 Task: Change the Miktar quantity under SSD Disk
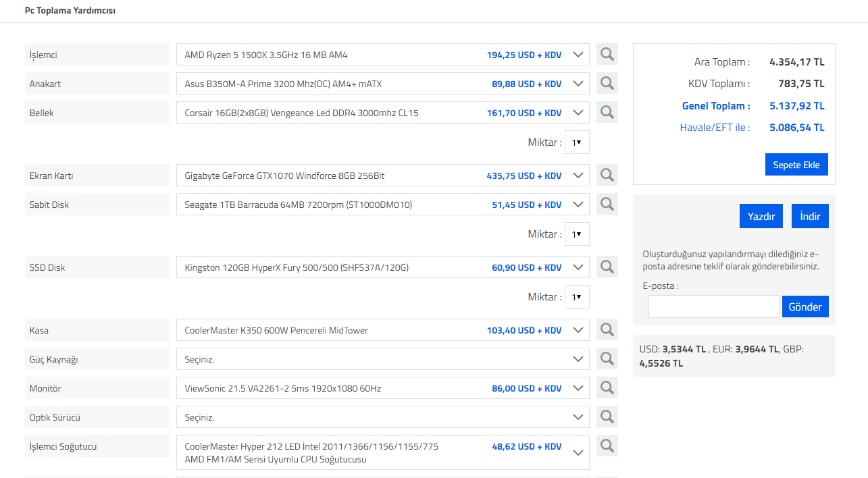[577, 297]
